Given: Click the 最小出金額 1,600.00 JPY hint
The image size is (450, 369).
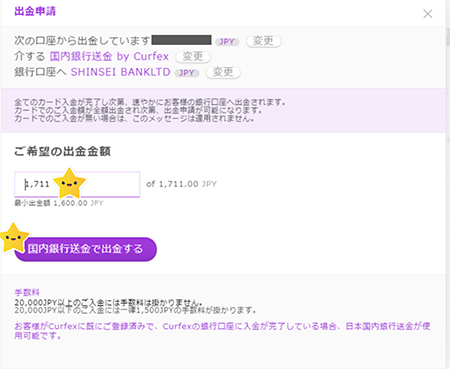Looking at the screenshot, I should (59, 203).
